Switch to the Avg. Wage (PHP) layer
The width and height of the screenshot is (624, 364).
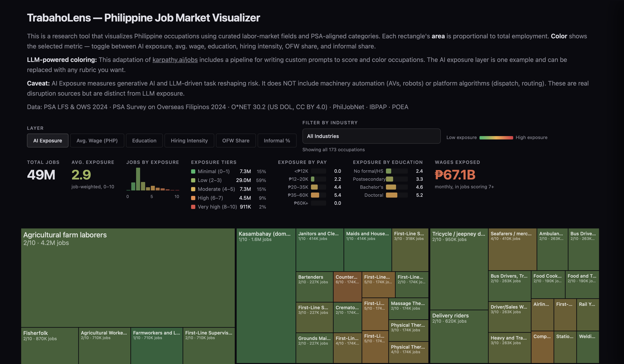point(97,141)
